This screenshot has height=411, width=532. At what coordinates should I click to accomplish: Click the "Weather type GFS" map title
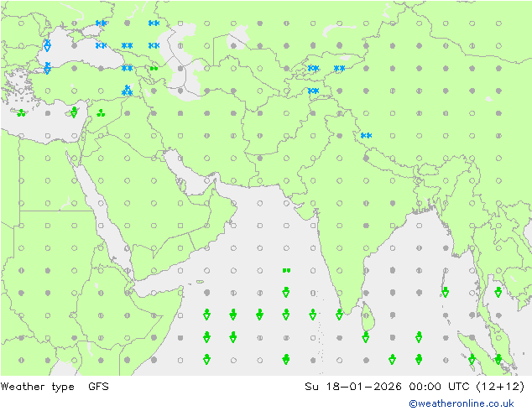pos(55,387)
